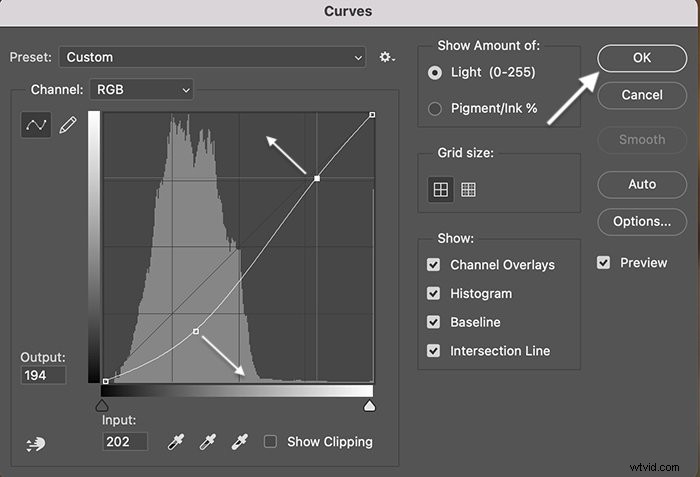Choose the detailed grid size icon
700x477 pixels.
(468, 189)
